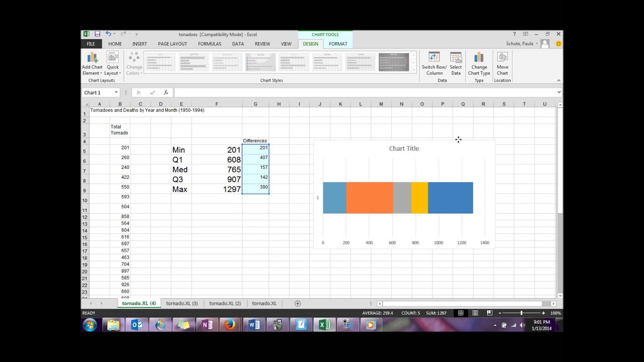Apply the first chart style thumbnail

coord(160,62)
